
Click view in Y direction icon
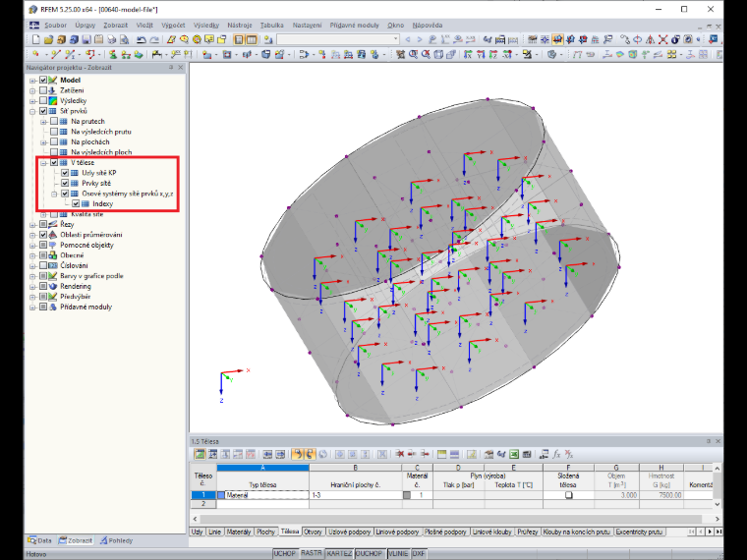(x=481, y=55)
